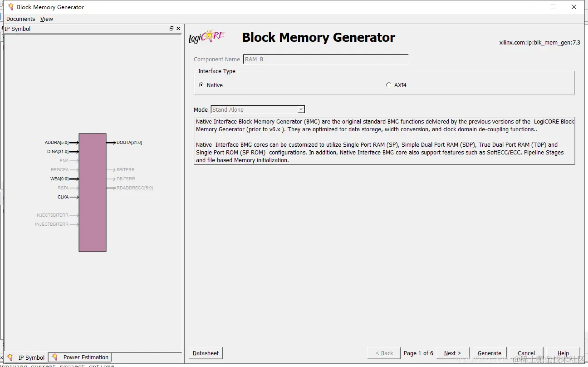Viewport: 588px width, 367px height.
Task: Minimize the Block Memory Generator window
Action: (x=532, y=7)
